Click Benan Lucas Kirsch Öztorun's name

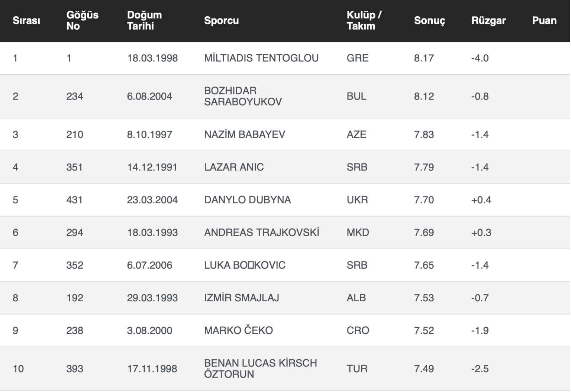tap(260, 369)
